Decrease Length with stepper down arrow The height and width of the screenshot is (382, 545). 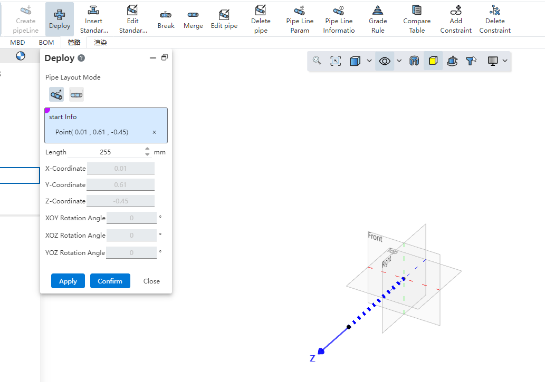[x=147, y=154]
